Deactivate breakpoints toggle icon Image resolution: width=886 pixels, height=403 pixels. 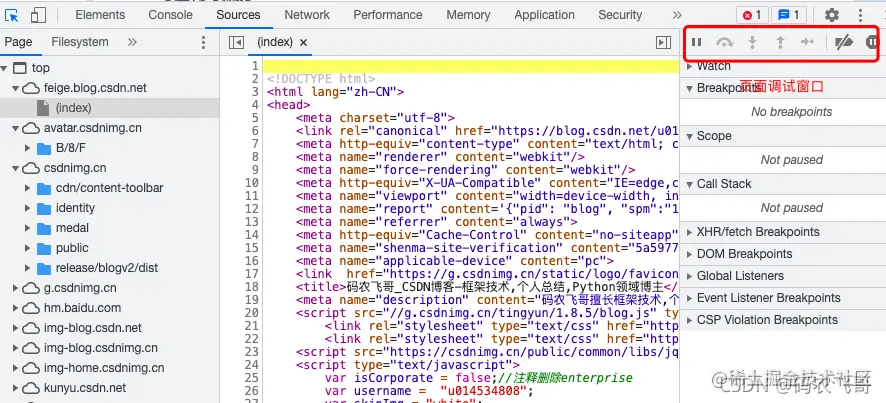point(844,42)
